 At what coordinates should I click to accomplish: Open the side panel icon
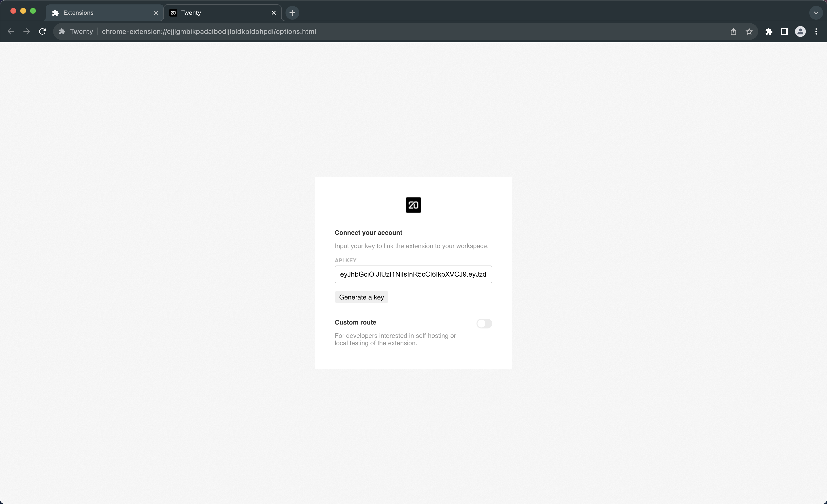[x=784, y=31]
